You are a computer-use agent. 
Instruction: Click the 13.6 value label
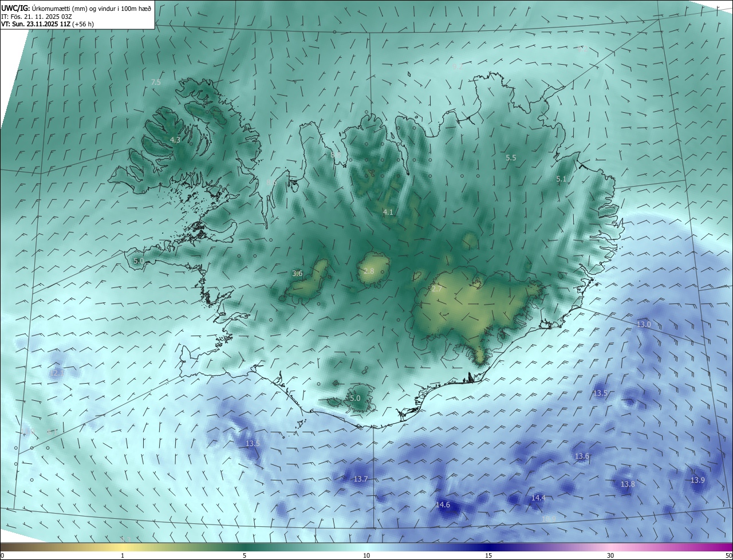[582, 456]
